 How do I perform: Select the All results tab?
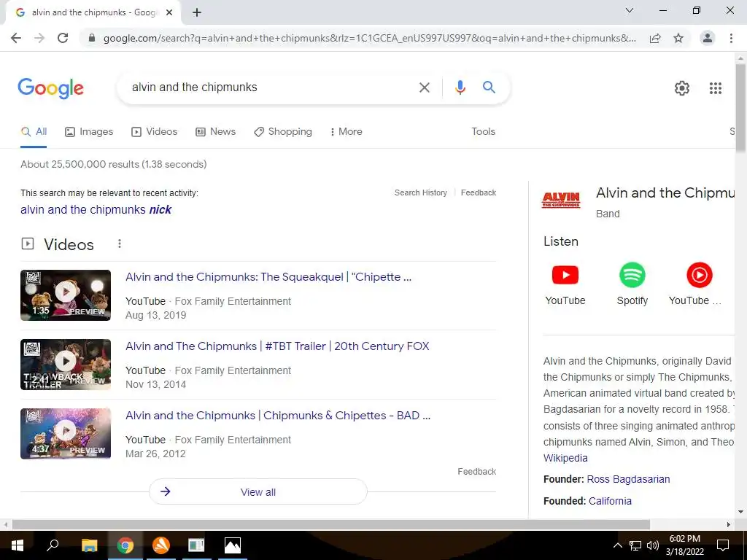pos(34,132)
